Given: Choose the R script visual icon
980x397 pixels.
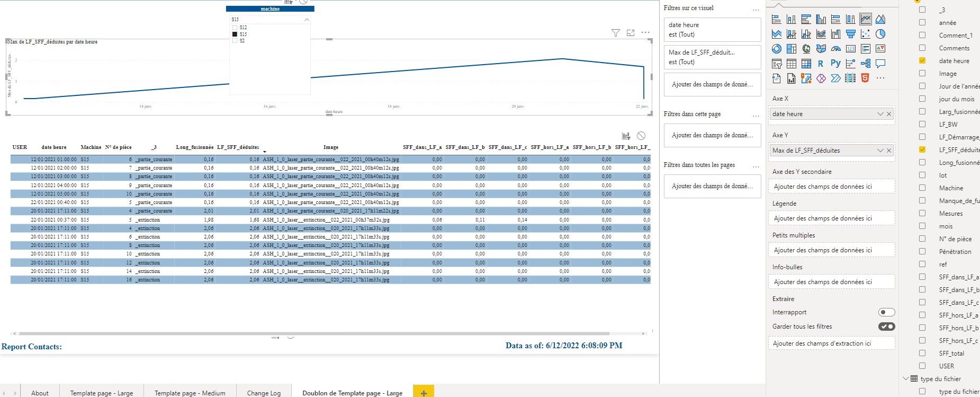Looking at the screenshot, I should pos(821,64).
